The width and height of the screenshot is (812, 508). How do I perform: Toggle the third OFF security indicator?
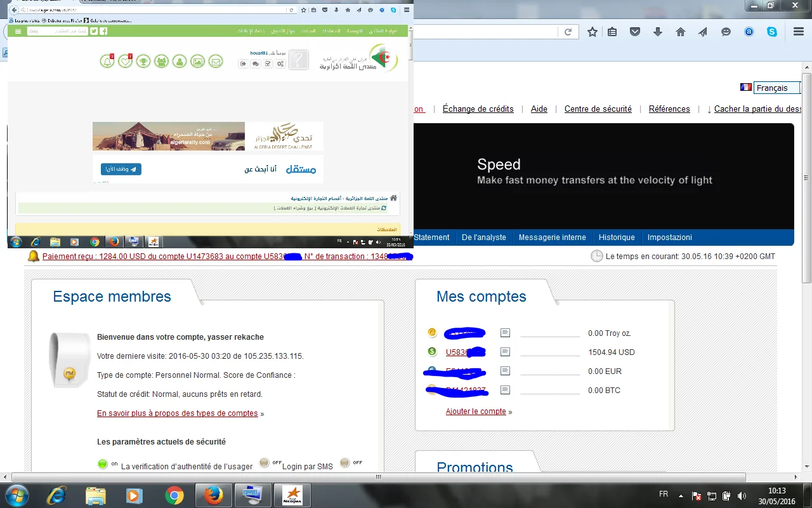[x=345, y=463]
